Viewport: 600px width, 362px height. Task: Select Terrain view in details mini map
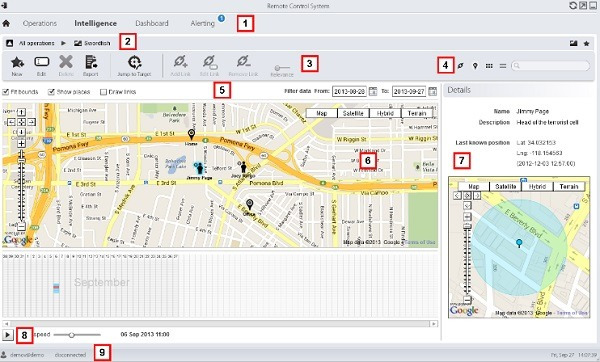pos(569,186)
